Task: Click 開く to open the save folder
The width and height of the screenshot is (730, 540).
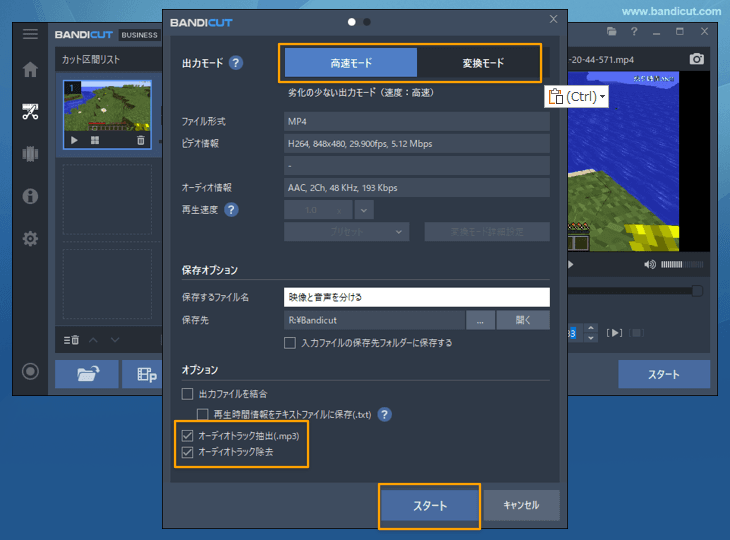Action: pos(523,320)
